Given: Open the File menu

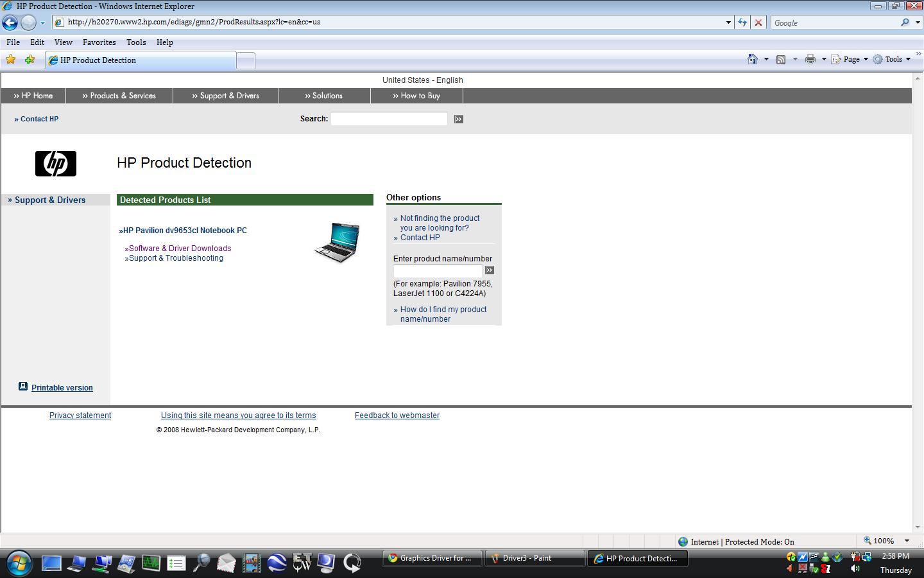Looking at the screenshot, I should [13, 42].
